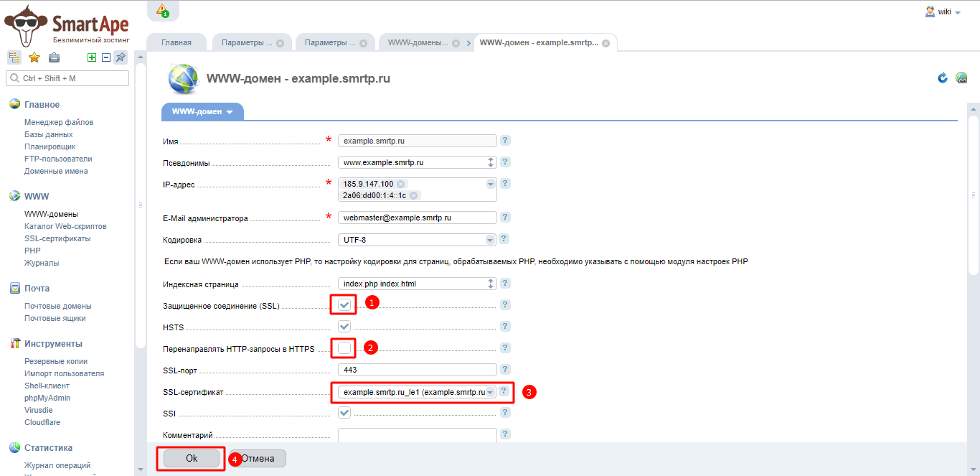The width and height of the screenshot is (980, 476).
Task: Click the pin icon in sidebar toolbar
Action: (x=121, y=57)
